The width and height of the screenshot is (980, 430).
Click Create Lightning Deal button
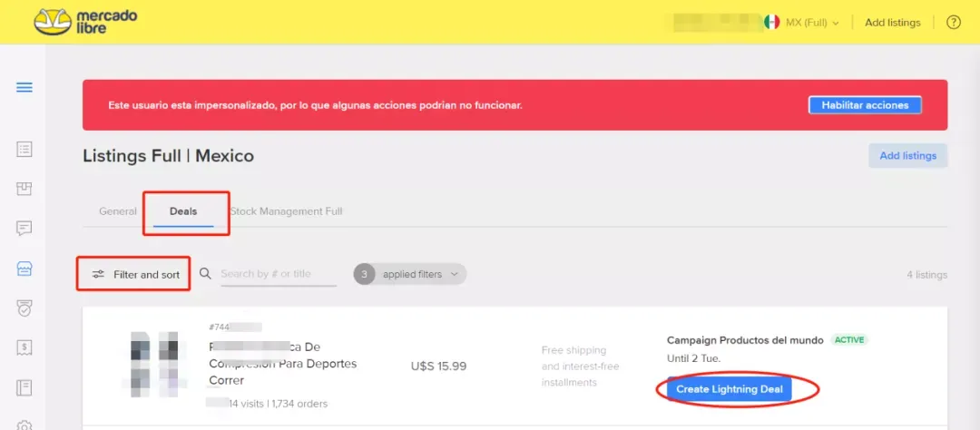730,389
